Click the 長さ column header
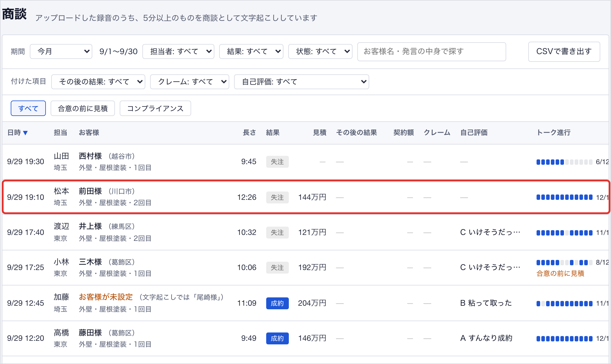 (250, 133)
